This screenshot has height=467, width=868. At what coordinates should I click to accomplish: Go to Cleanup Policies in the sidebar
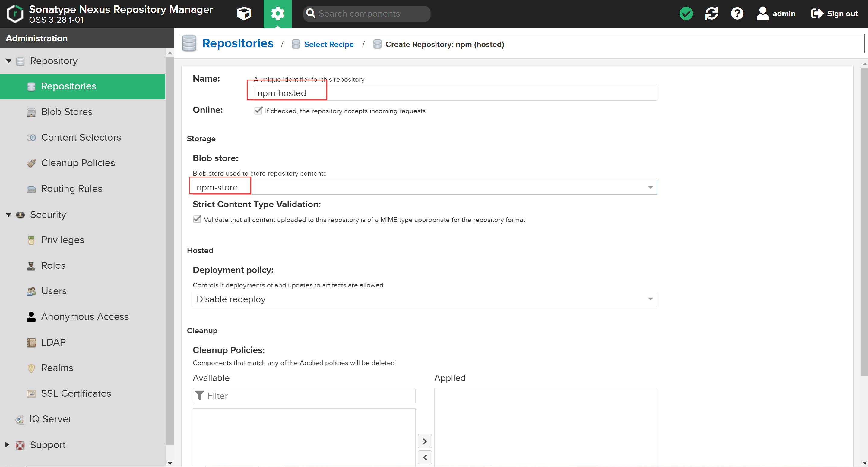78,163
